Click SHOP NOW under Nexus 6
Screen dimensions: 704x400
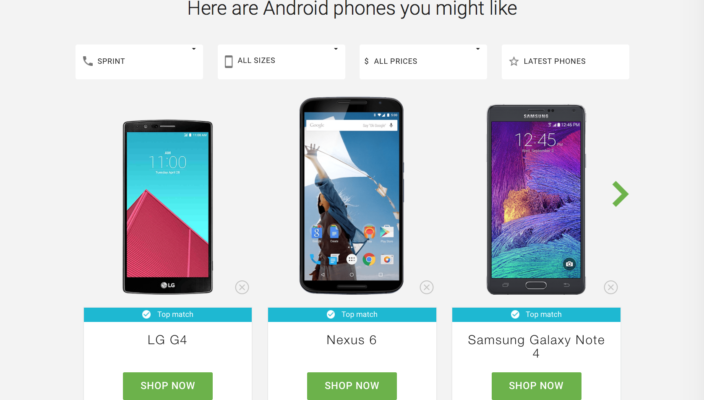tap(352, 386)
